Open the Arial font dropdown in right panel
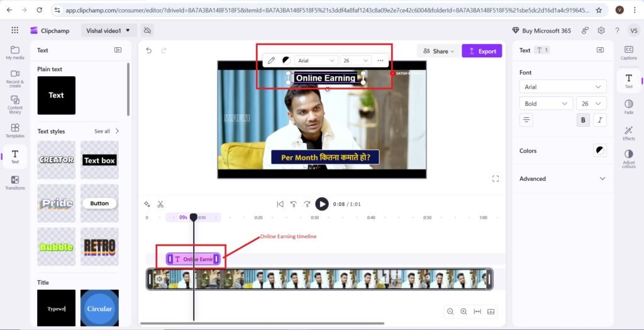 click(563, 87)
